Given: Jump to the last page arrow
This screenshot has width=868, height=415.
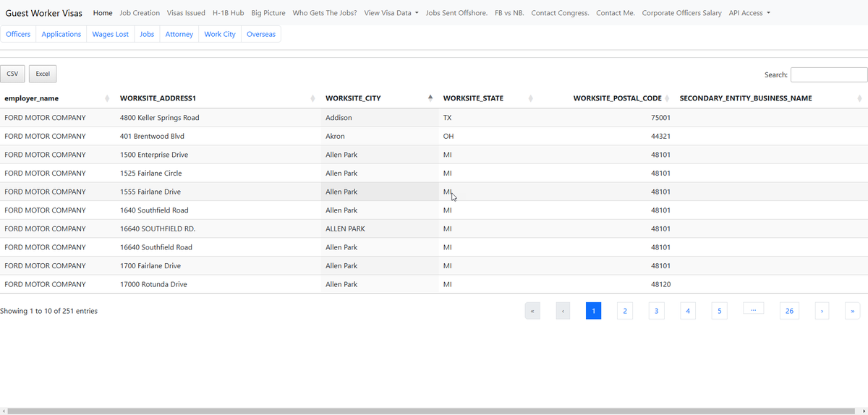Looking at the screenshot, I should (x=853, y=311).
